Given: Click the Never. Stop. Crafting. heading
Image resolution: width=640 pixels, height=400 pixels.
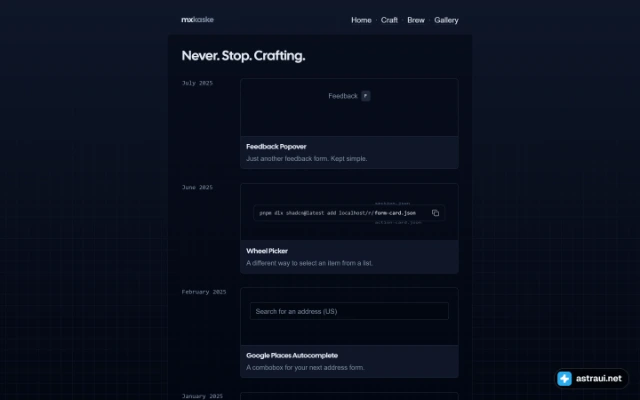Looking at the screenshot, I should pos(243,56).
